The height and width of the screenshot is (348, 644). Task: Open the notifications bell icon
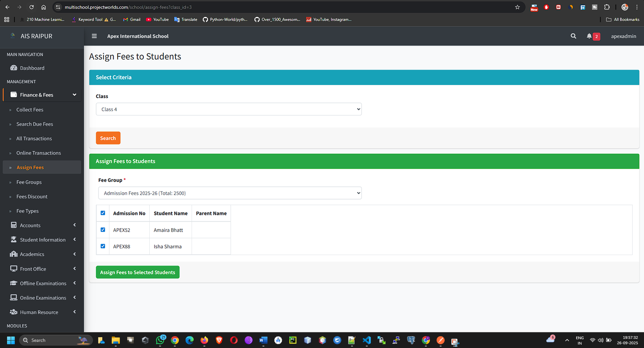[x=589, y=36]
